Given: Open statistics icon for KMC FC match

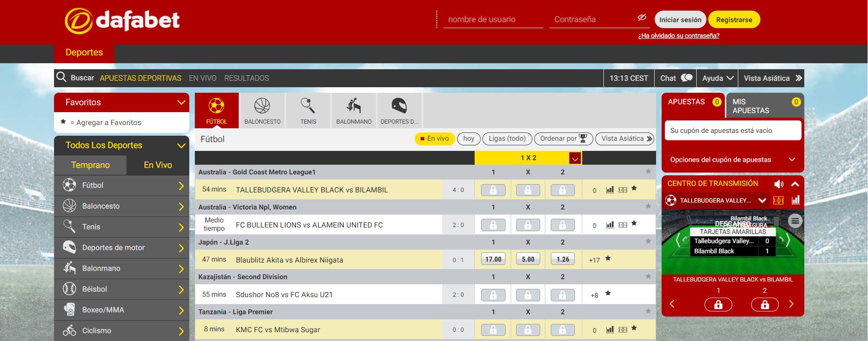Looking at the screenshot, I should pyautogui.click(x=610, y=329).
